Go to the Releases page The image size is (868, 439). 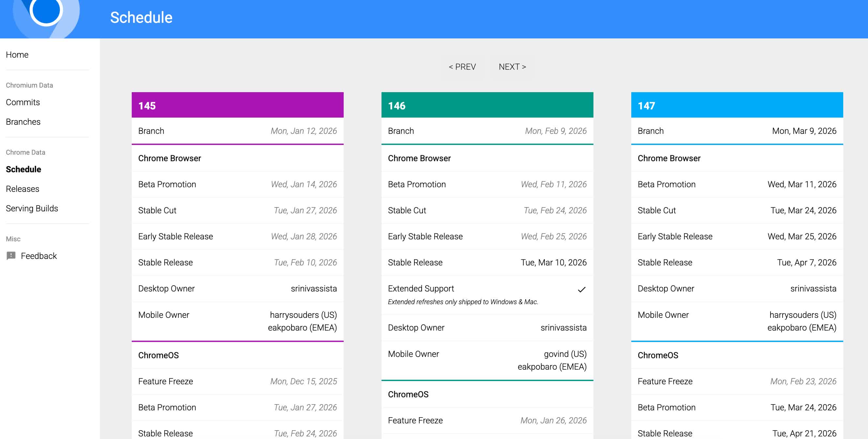pyautogui.click(x=22, y=189)
